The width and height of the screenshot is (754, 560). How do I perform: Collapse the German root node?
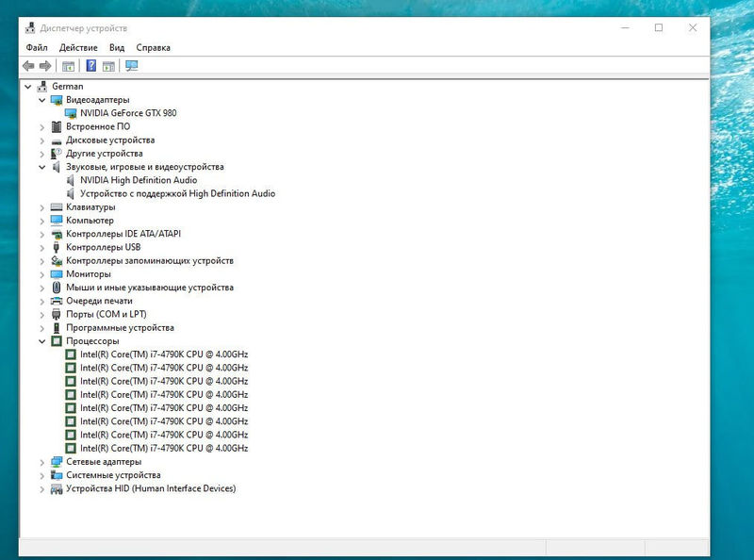pos(28,87)
